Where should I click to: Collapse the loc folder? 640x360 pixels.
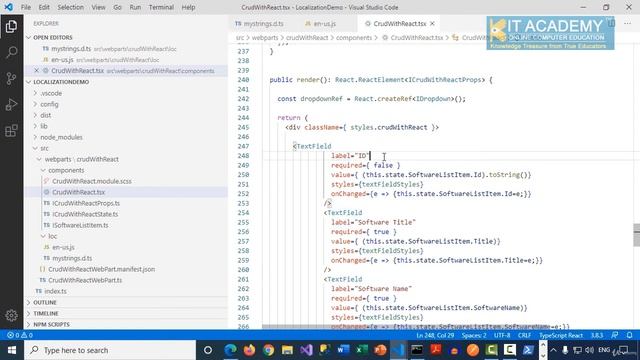53,236
